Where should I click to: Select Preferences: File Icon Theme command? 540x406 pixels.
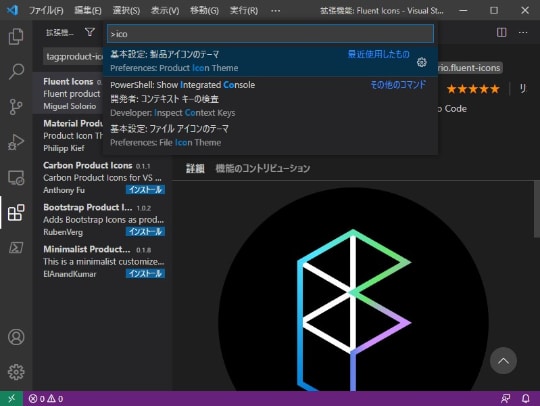tap(270, 135)
